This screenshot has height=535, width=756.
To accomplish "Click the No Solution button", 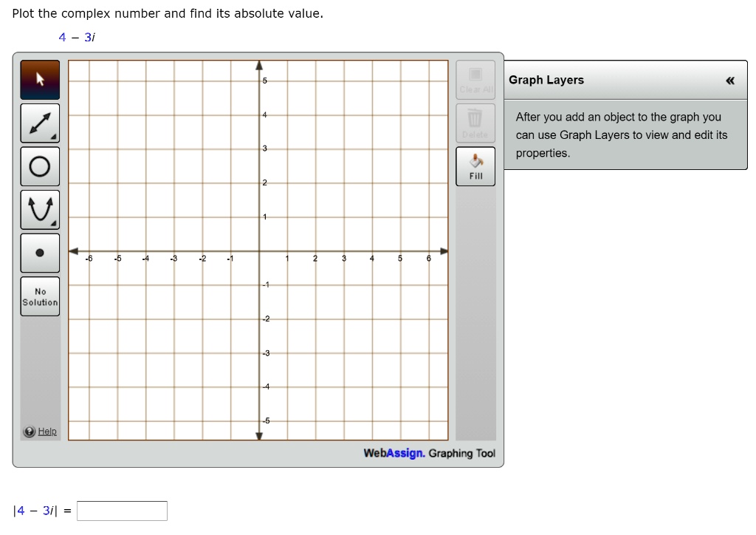I will [x=40, y=296].
